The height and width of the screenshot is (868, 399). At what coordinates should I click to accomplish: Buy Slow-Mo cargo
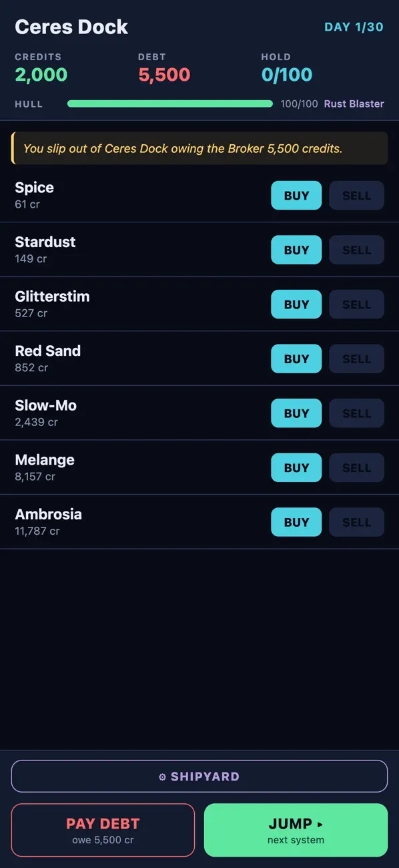296,413
